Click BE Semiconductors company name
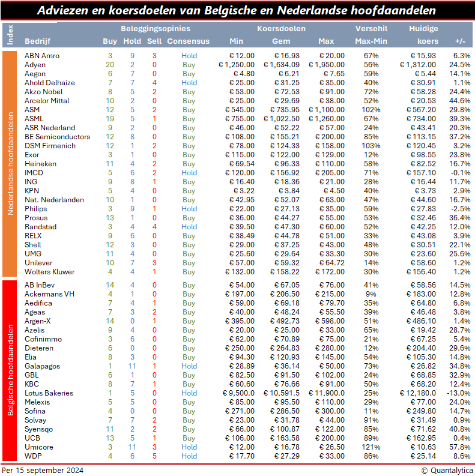Viewport: 475px width, 476px height. pyautogui.click(x=58, y=137)
